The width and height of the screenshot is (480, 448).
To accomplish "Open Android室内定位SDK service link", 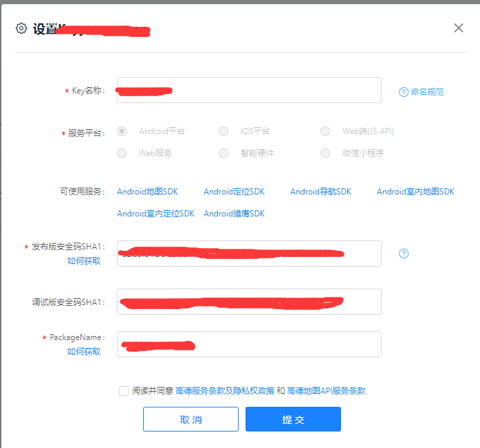I will (x=155, y=214).
